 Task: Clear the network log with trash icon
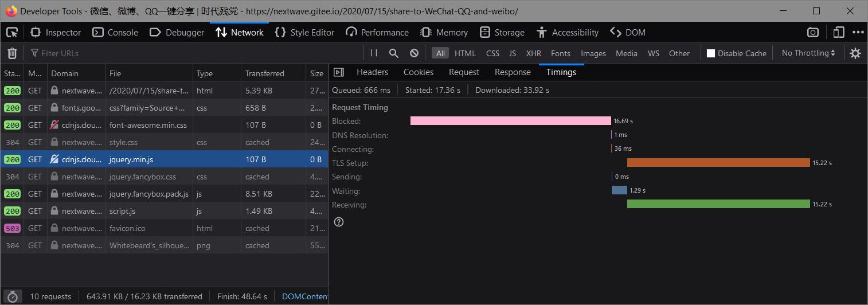[x=12, y=53]
